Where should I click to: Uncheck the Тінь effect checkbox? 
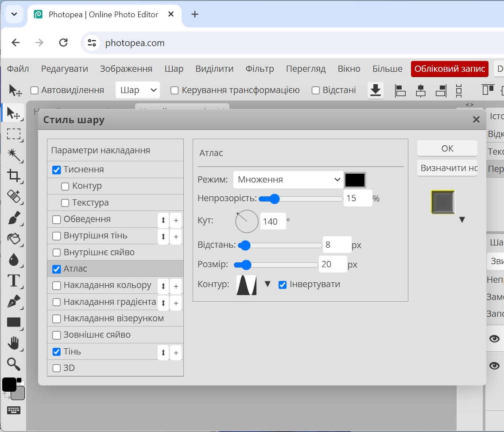(57, 352)
